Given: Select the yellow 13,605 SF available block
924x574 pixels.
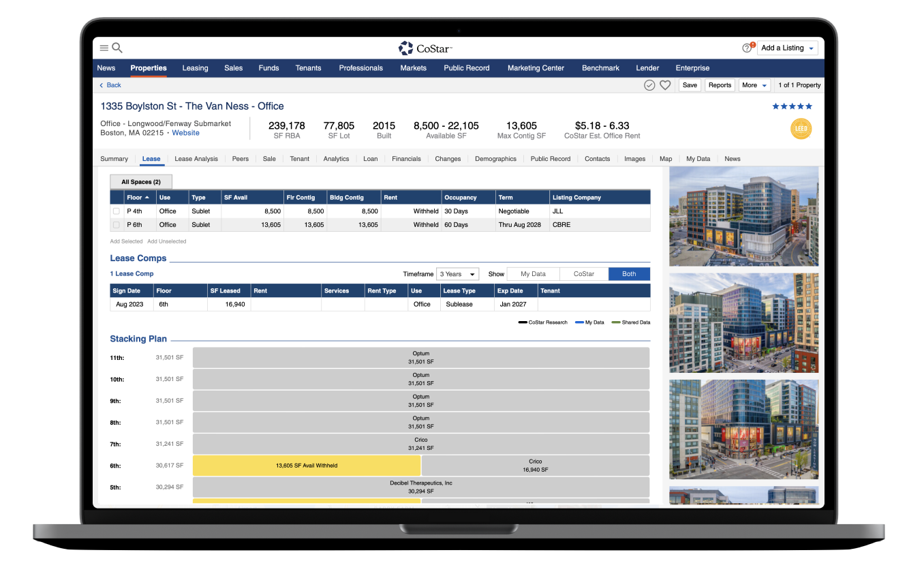Looking at the screenshot, I should pyautogui.click(x=307, y=466).
